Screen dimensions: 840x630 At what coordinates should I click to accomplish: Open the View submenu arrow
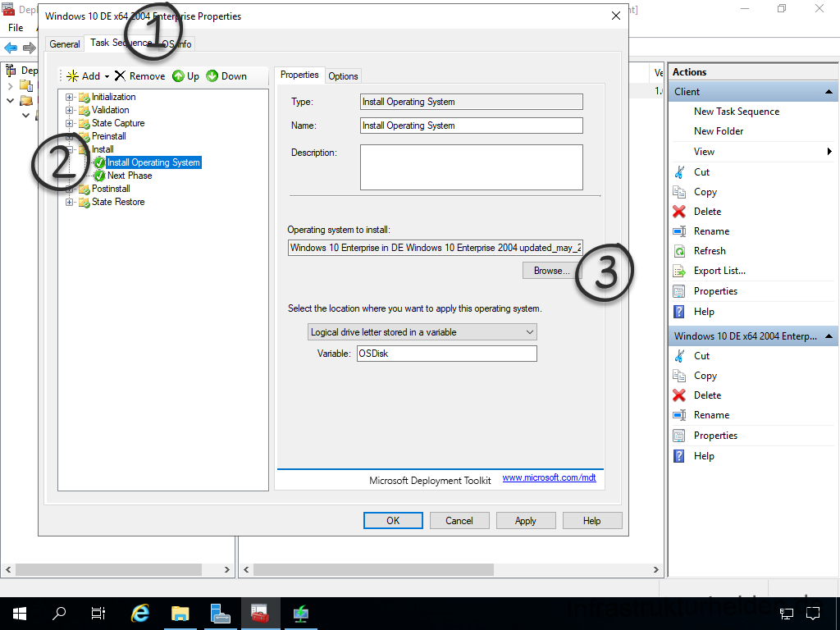[829, 152]
